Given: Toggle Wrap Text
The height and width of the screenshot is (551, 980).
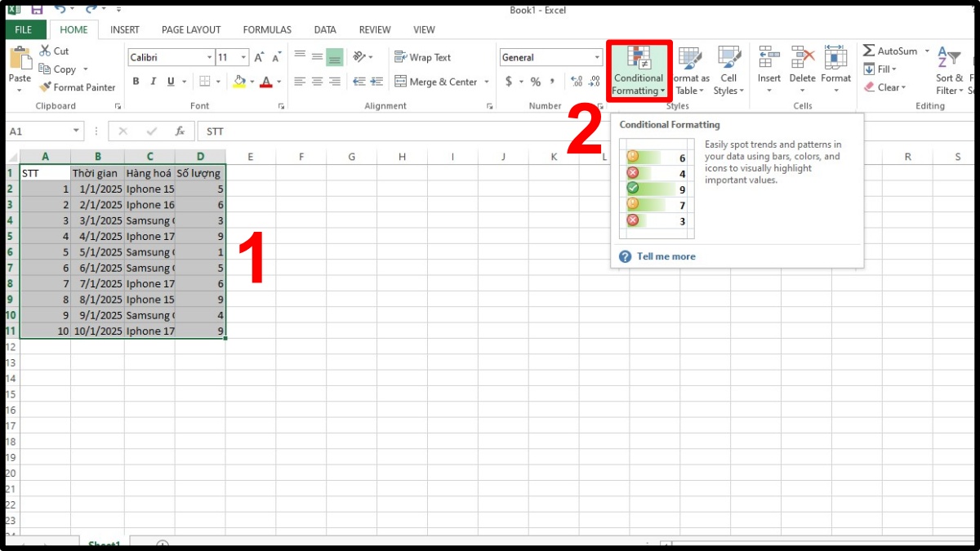Looking at the screenshot, I should point(422,57).
